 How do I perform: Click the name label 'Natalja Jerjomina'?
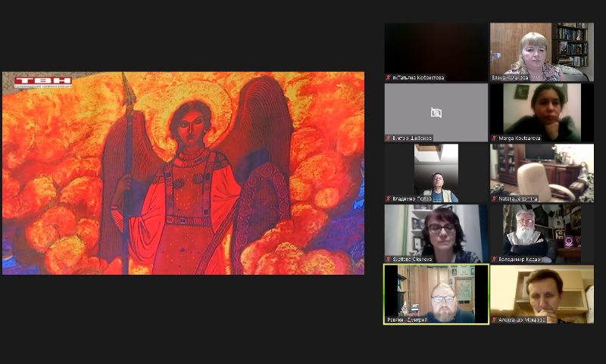(x=518, y=198)
